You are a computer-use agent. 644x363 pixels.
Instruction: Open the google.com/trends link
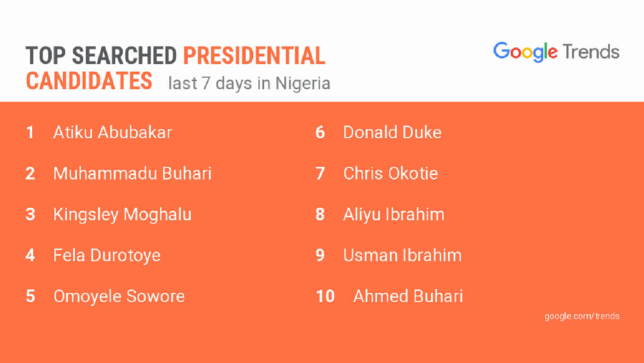[582, 316]
